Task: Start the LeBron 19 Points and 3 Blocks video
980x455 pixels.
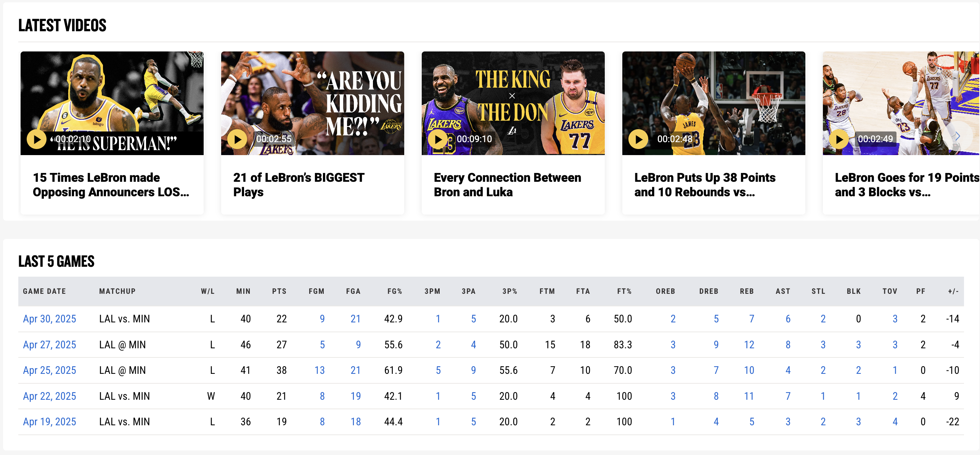Action: point(839,139)
